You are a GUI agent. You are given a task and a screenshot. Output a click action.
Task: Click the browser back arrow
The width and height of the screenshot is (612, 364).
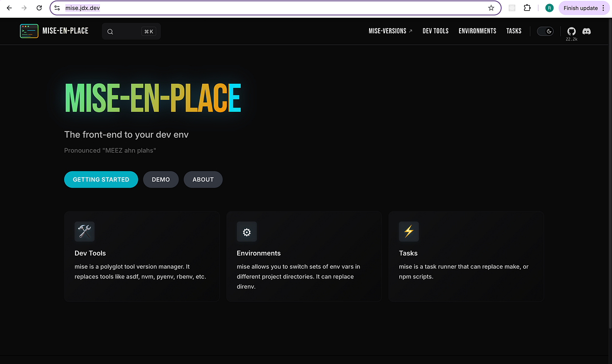(x=9, y=8)
